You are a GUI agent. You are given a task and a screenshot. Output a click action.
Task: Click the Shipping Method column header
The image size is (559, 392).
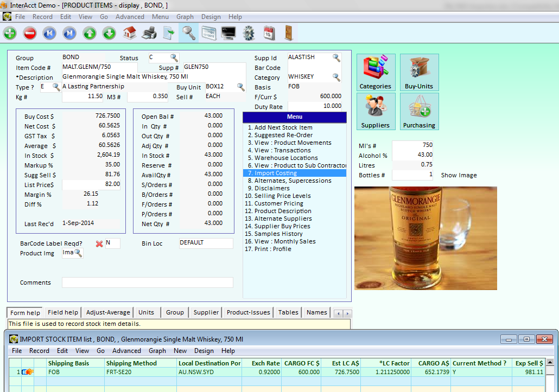pos(141,363)
